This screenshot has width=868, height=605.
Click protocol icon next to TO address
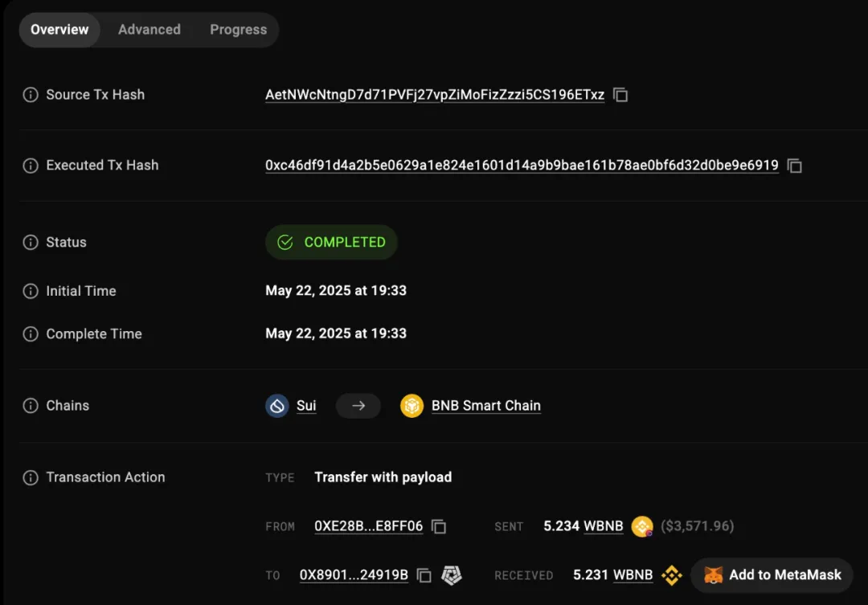point(452,575)
